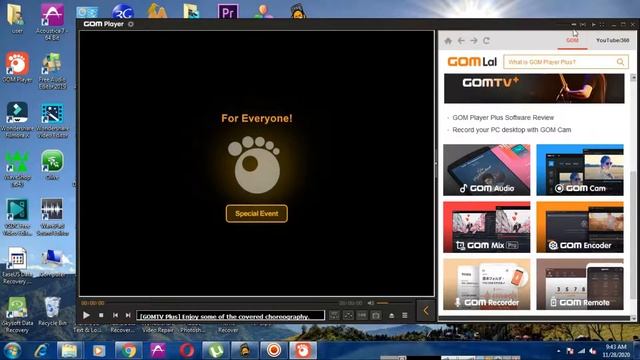Click the GOM Lab panel vertical scrollbar
The width and height of the screenshot is (640, 360).
click(x=633, y=235)
